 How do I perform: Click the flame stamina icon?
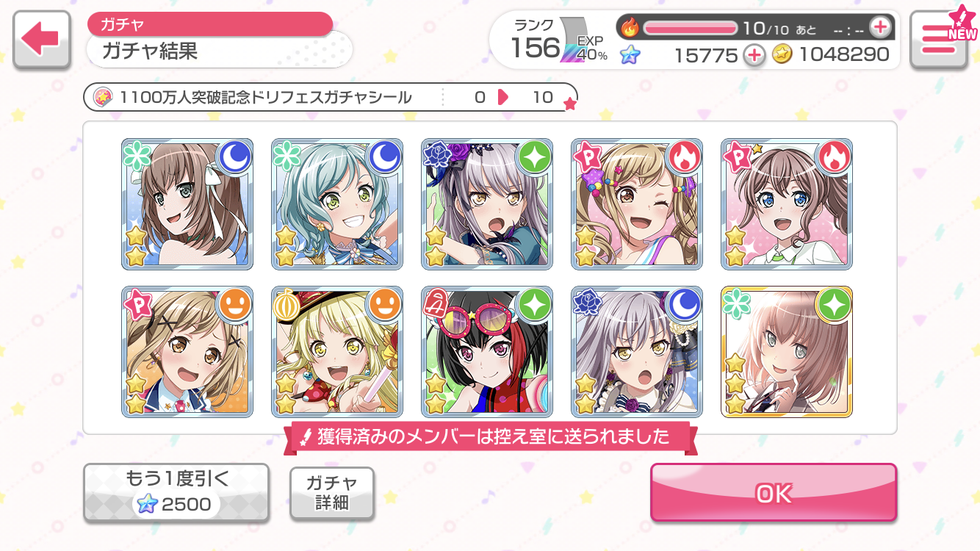pos(630,28)
